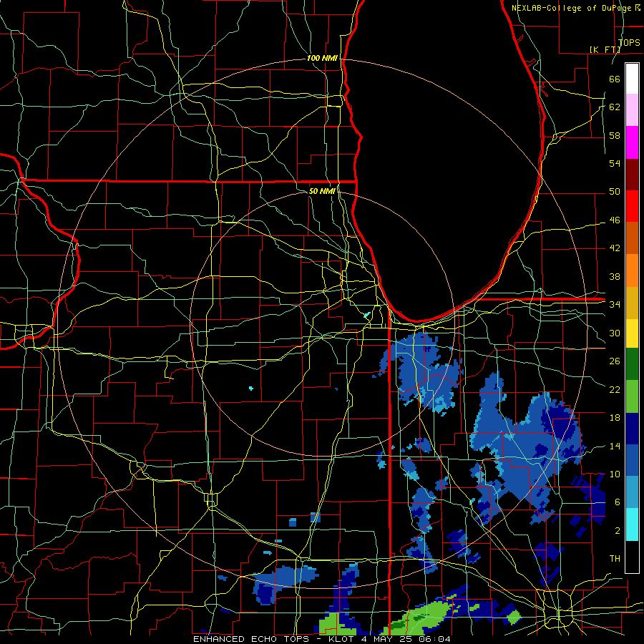Click the black TH legend swatch
The width and height of the screenshot is (644, 644).
click(x=632, y=557)
